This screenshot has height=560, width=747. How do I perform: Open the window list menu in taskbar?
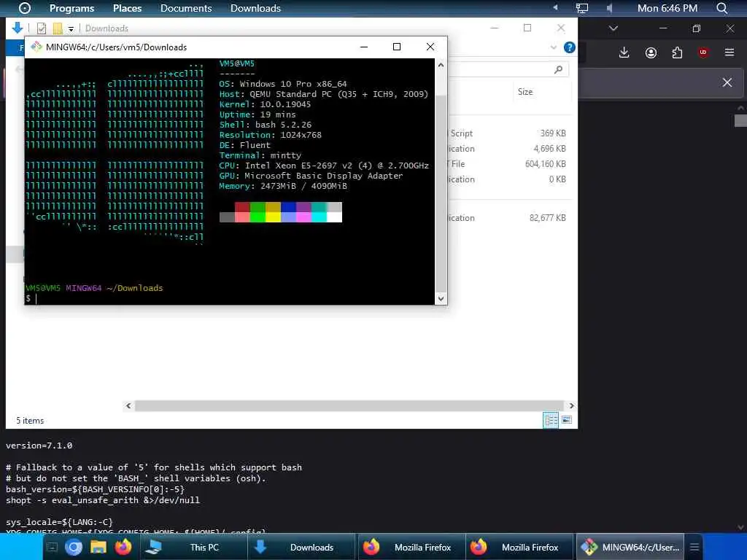coord(694,547)
